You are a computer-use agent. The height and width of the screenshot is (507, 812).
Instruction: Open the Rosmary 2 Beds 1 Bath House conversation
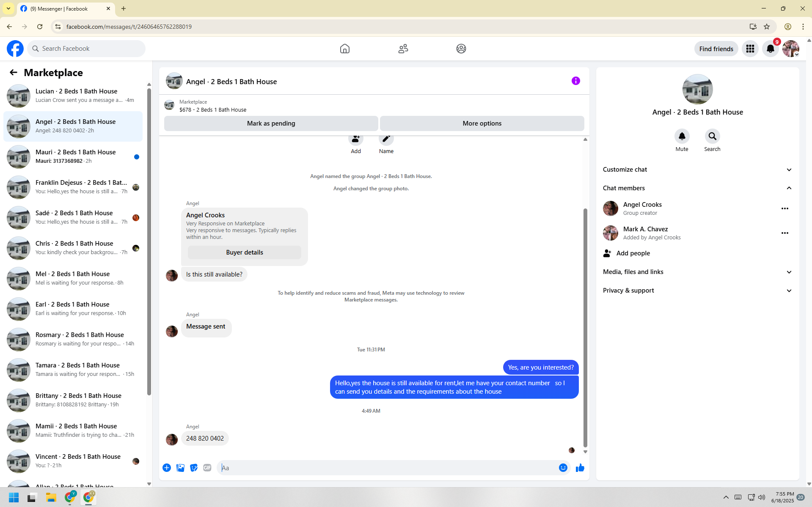tap(73, 340)
